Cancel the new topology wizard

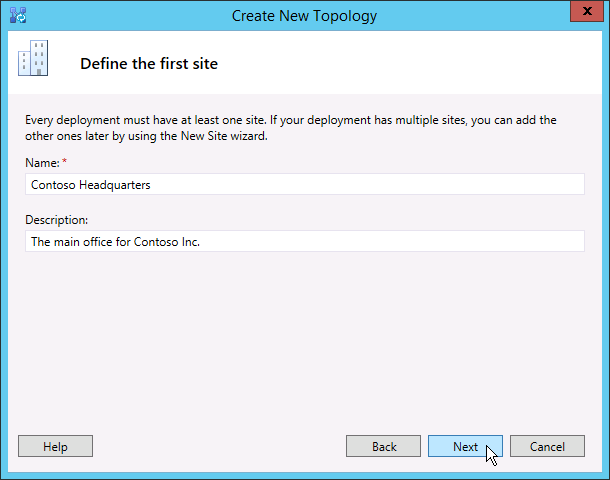(547, 446)
